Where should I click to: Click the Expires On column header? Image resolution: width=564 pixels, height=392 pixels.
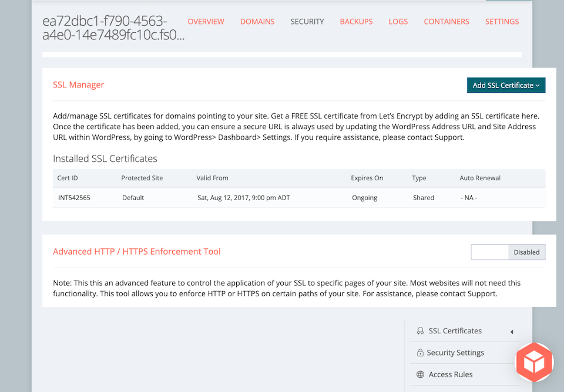tap(367, 178)
